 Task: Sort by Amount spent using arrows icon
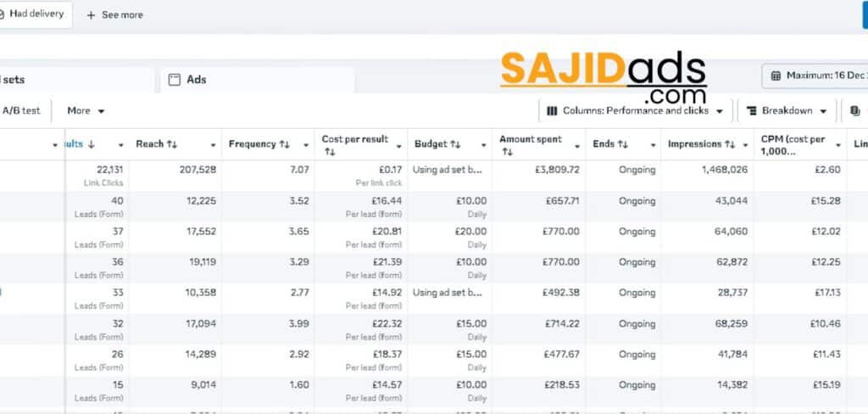click(x=507, y=153)
